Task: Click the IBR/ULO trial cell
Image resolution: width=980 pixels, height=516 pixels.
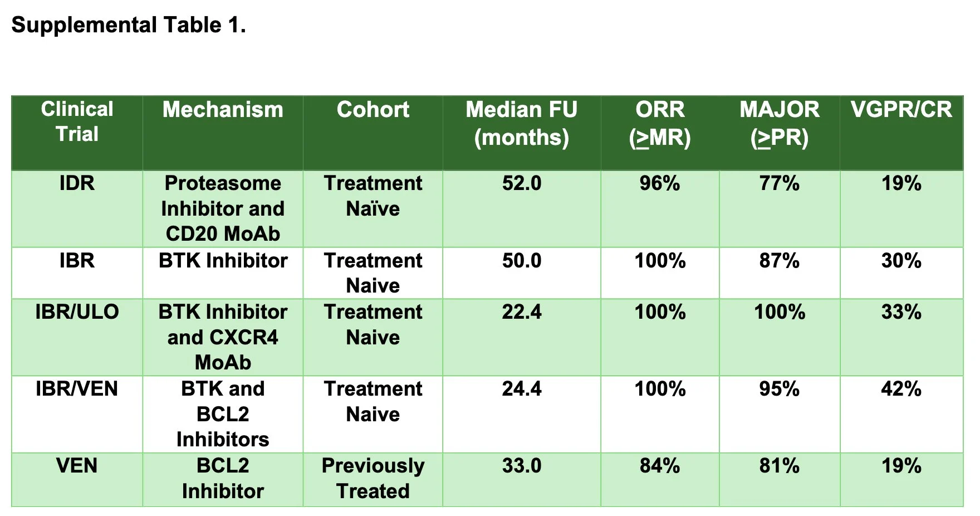Action: tap(77, 312)
